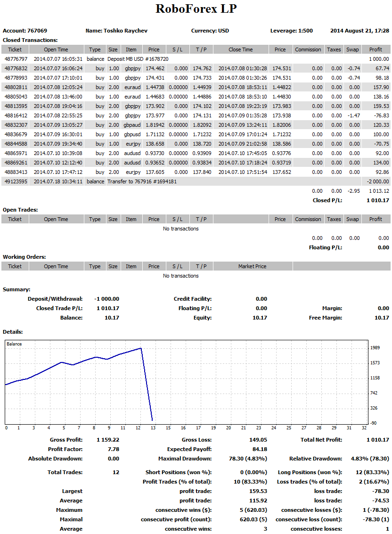Screen dimensions: 392x534
Task: Click the loss value "-70.75"
Action: (x=382, y=144)
